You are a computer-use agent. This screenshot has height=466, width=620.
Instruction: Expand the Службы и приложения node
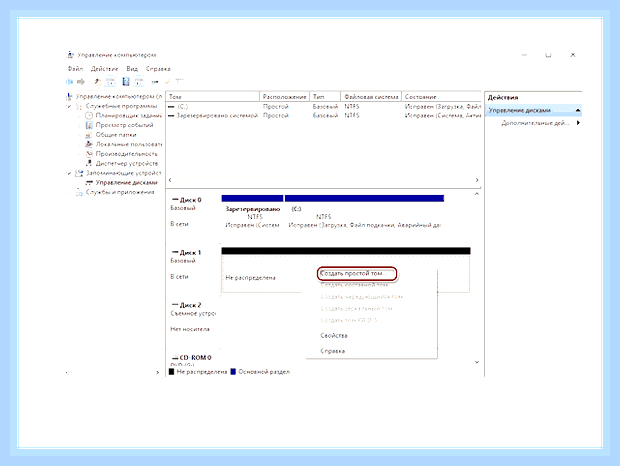click(x=70, y=192)
